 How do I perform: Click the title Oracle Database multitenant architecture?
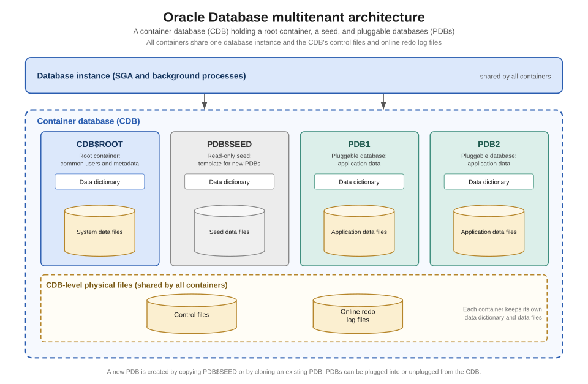[294, 17]
